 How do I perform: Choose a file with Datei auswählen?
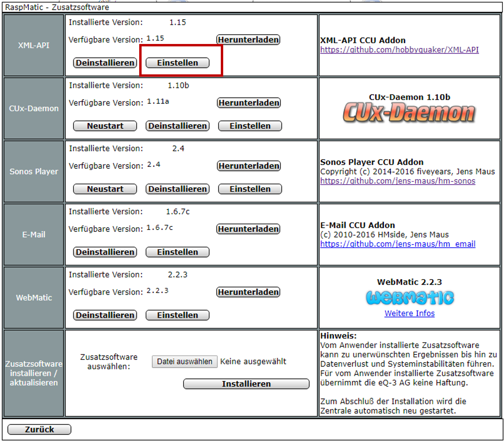184,361
